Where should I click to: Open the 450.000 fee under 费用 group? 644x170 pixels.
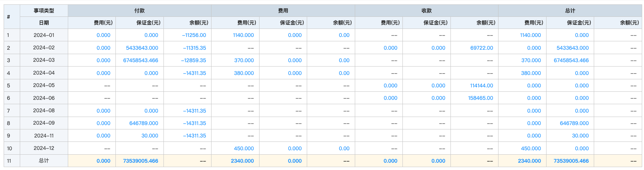(x=244, y=148)
